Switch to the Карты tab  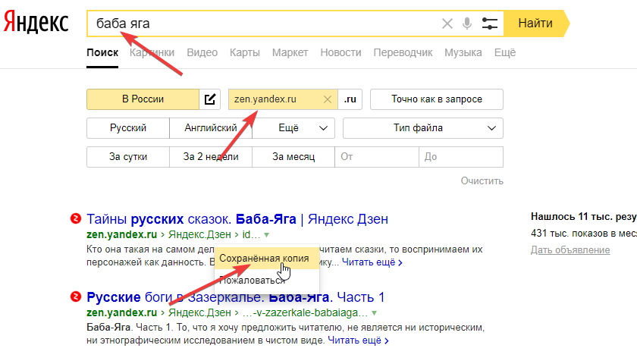(244, 52)
